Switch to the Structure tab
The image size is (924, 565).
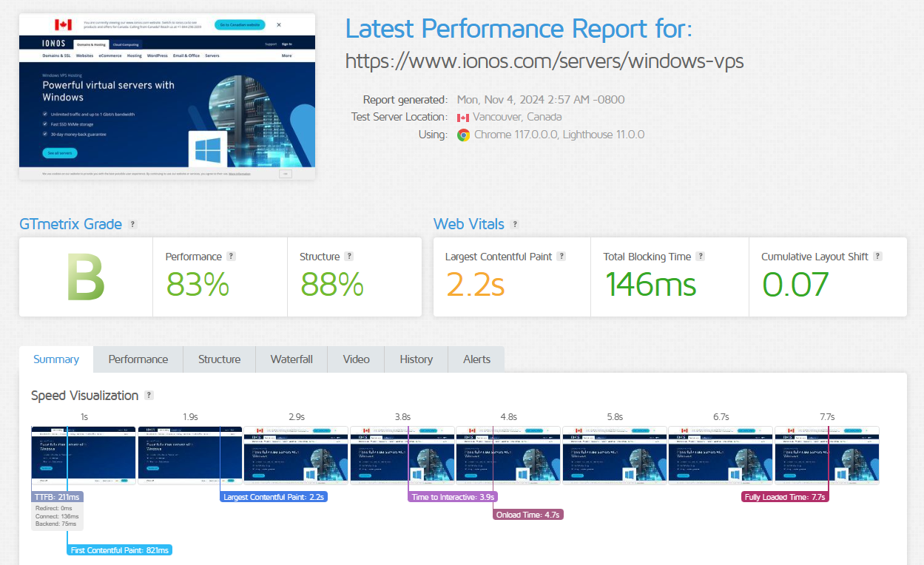[219, 359]
